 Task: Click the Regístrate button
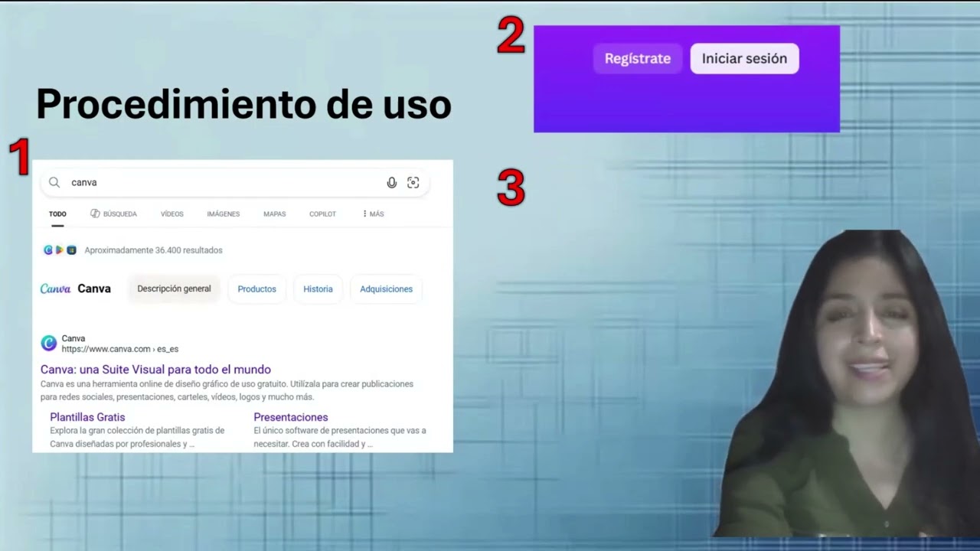coord(638,58)
